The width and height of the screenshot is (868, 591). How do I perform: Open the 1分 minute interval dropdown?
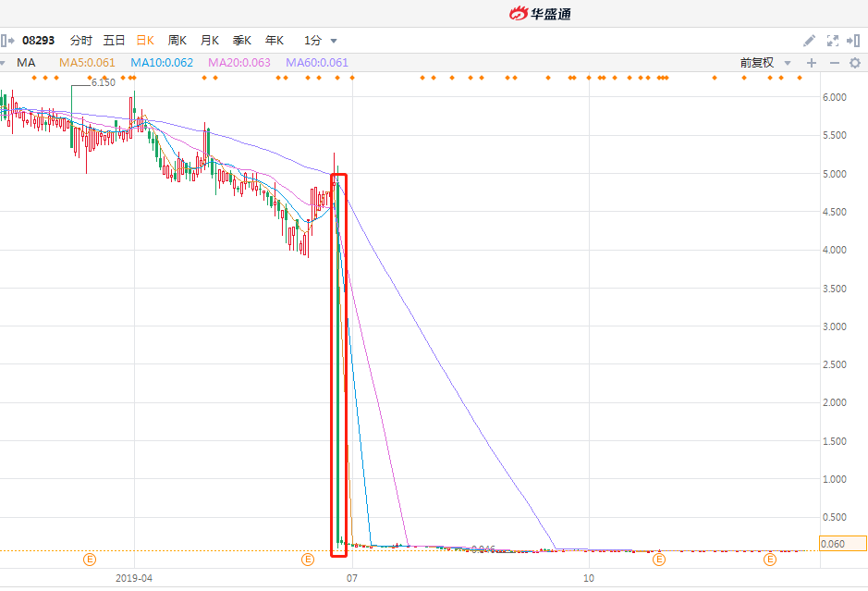point(321,41)
